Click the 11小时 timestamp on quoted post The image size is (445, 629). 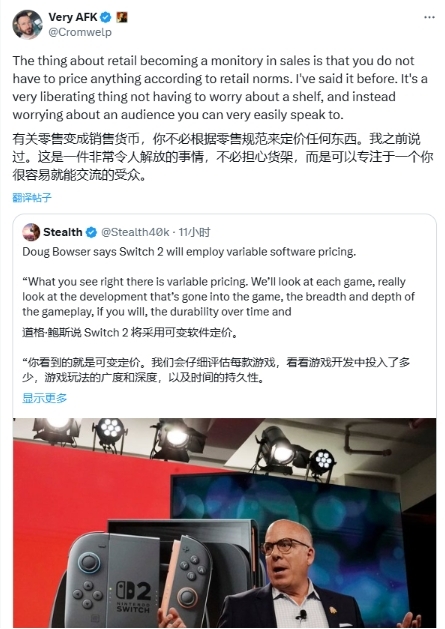click(194, 232)
